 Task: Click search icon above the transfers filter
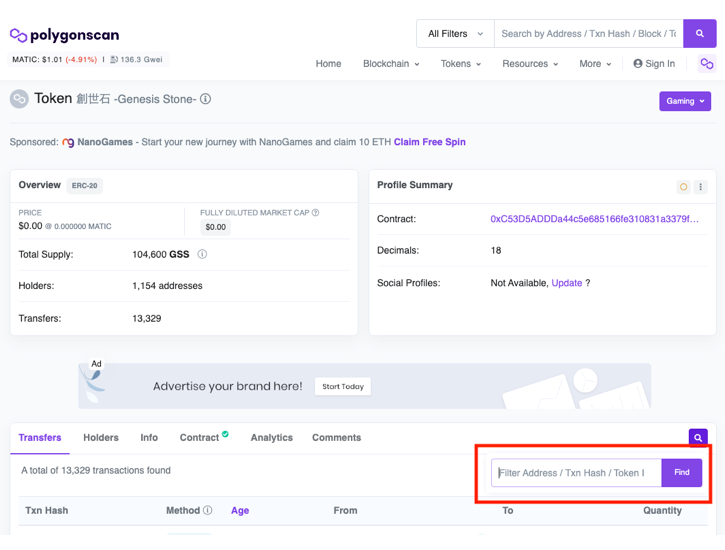698,438
